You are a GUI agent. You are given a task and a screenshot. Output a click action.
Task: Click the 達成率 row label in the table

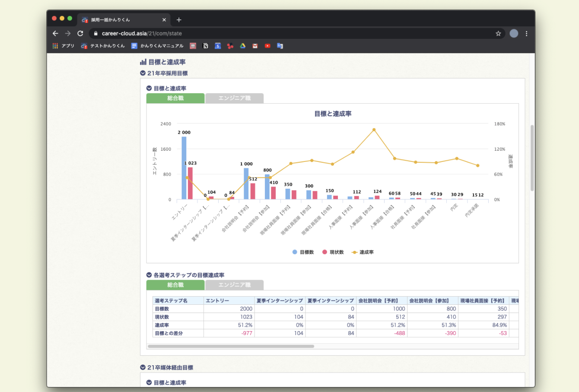coord(178,325)
